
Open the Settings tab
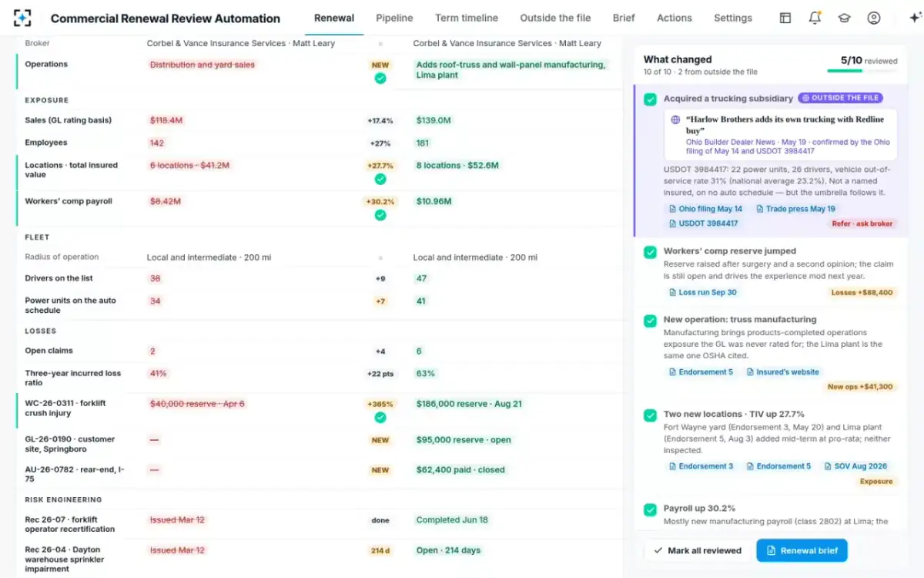733,18
